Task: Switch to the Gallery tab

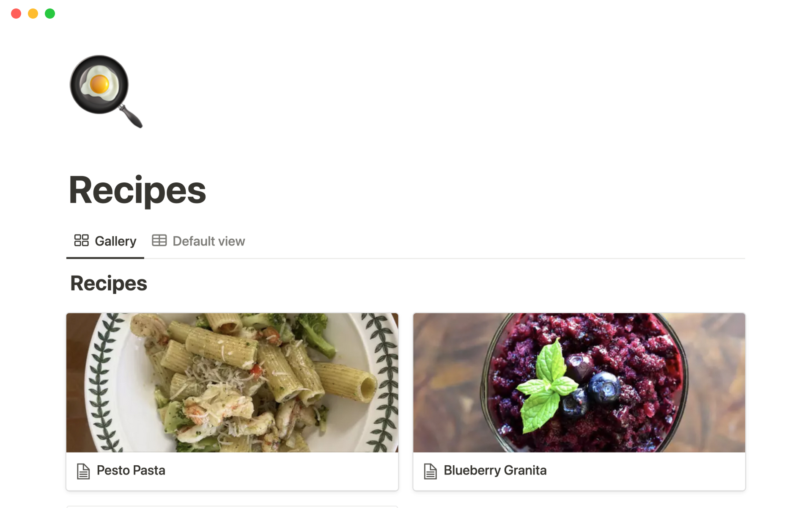Action: tap(115, 241)
